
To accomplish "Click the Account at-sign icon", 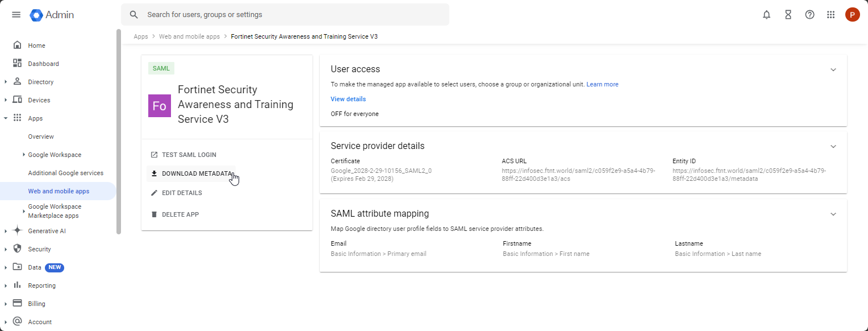I will point(17,322).
